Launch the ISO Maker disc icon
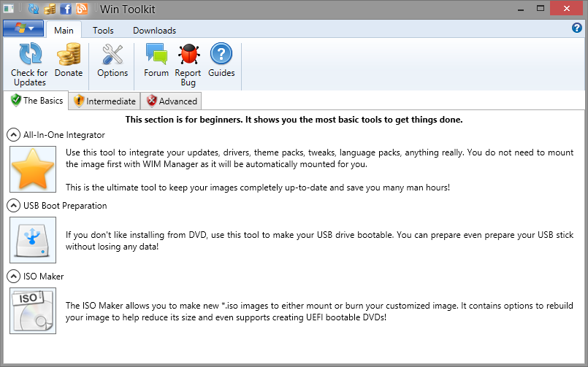The height and width of the screenshot is (367, 588). 33,310
